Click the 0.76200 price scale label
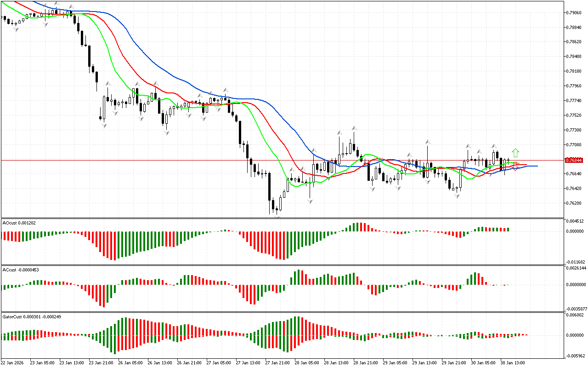This screenshot has width=588, height=368. pos(575,203)
